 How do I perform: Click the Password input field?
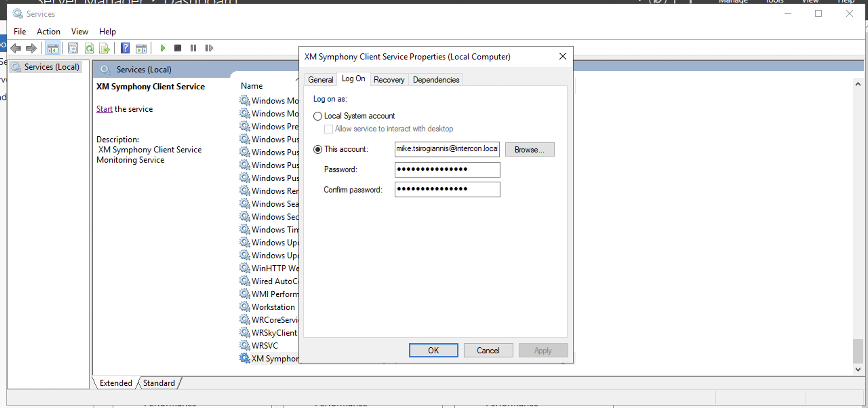(447, 169)
